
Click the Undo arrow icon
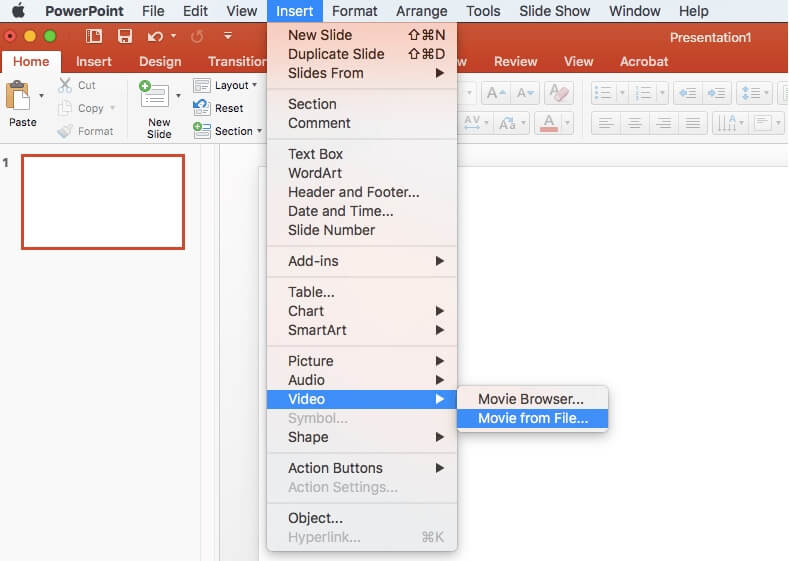coord(155,36)
